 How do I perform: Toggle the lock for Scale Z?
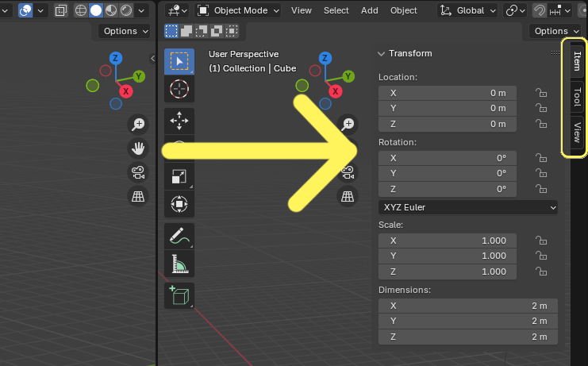click(x=542, y=272)
